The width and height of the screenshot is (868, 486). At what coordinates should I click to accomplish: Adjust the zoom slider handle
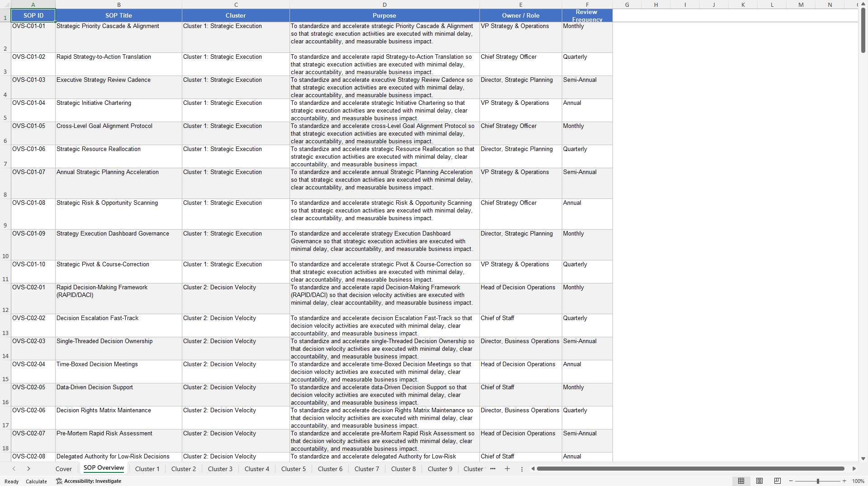point(818,481)
